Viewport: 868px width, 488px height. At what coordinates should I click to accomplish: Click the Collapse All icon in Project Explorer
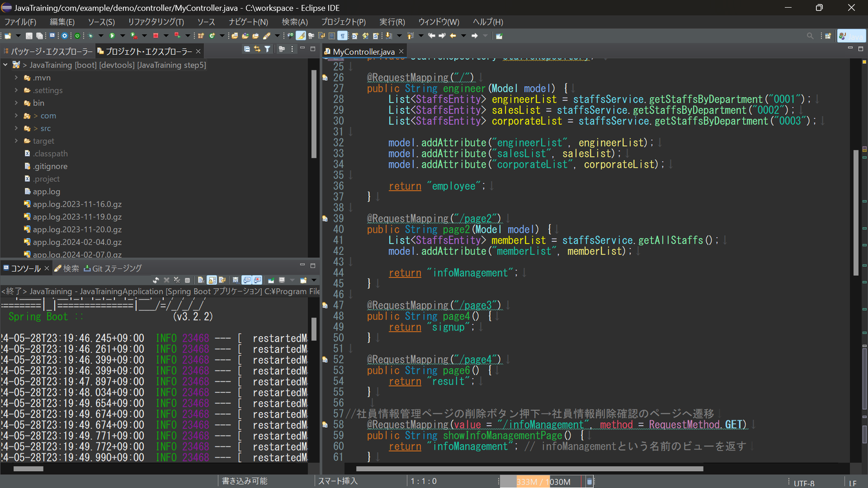247,49
